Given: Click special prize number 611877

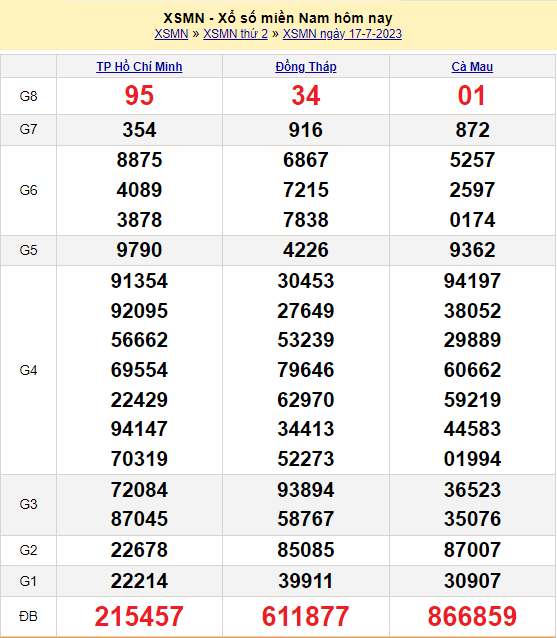Looking at the screenshot, I should 306,616.
